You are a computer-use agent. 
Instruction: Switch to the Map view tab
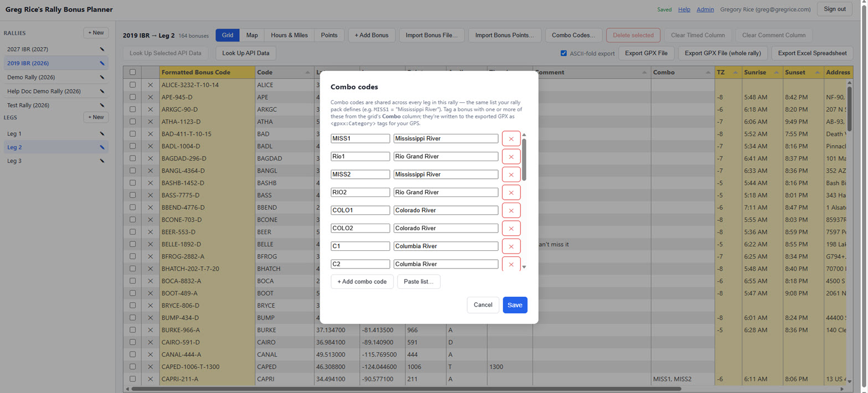pyautogui.click(x=252, y=35)
